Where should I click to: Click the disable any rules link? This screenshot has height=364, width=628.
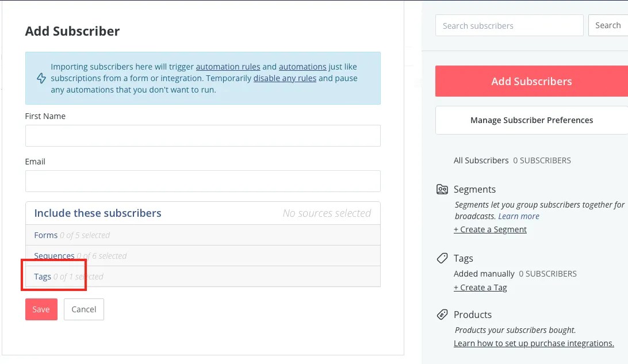point(285,78)
